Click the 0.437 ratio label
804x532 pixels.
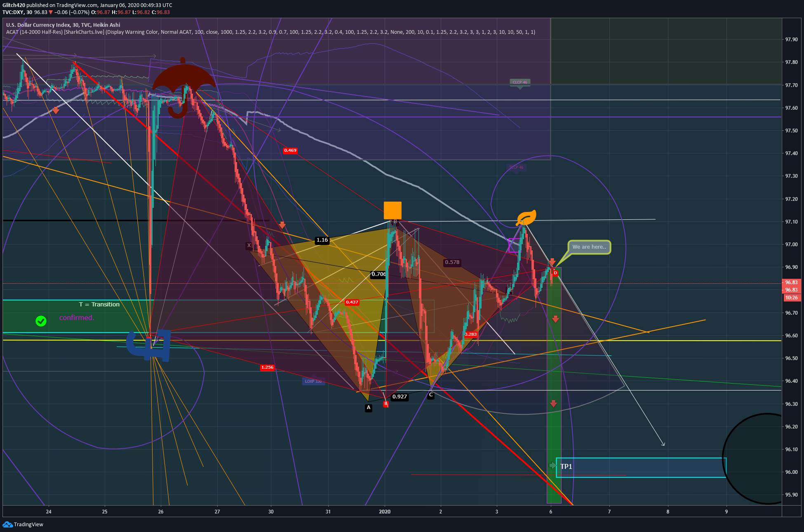coord(352,302)
